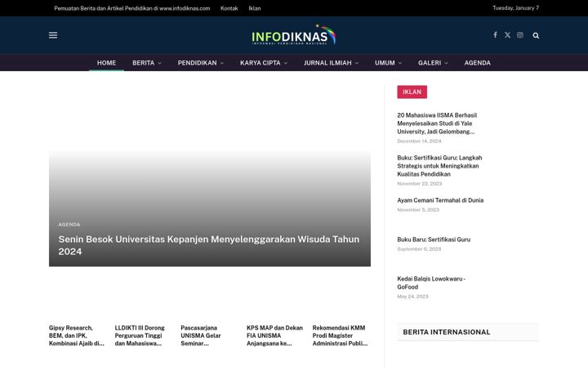Click the September 6, 2023 date text
588x368 pixels.
(x=419, y=249)
